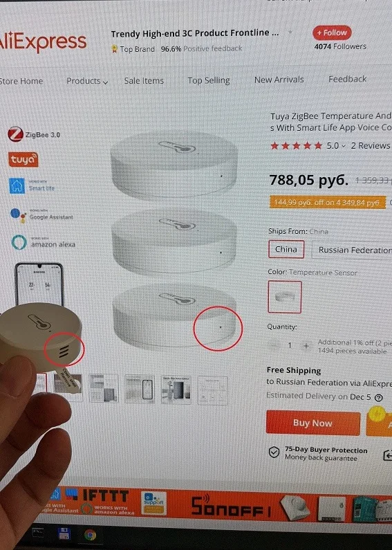Open the floppy disk app in taskbar
The height and width of the screenshot is (550, 392).
click(64, 533)
